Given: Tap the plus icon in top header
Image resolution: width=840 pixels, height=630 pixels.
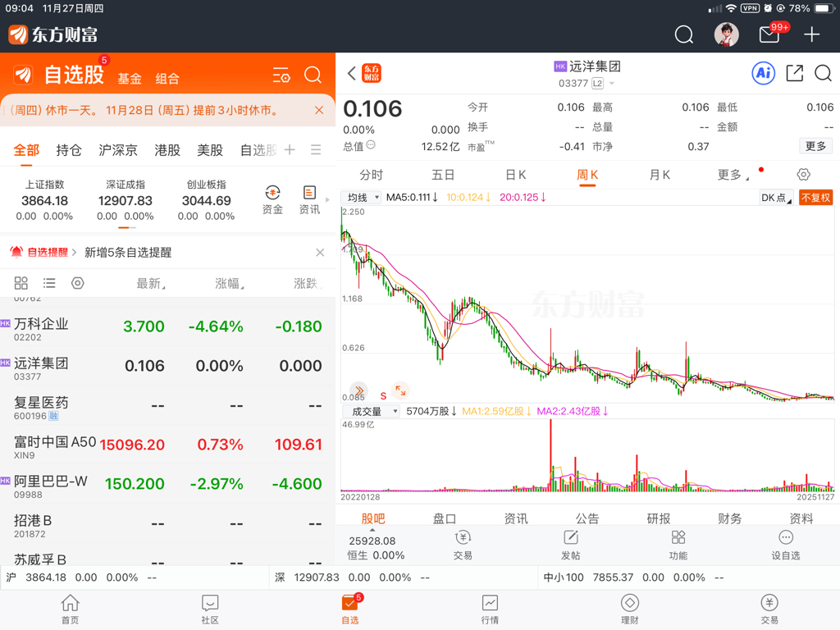Looking at the screenshot, I should pyautogui.click(x=811, y=34).
